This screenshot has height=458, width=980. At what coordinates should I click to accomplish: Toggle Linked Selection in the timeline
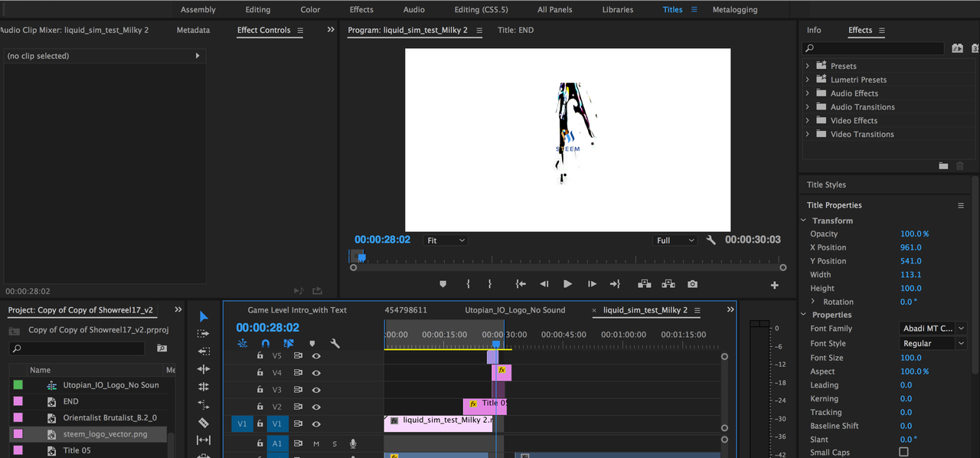pyautogui.click(x=289, y=344)
